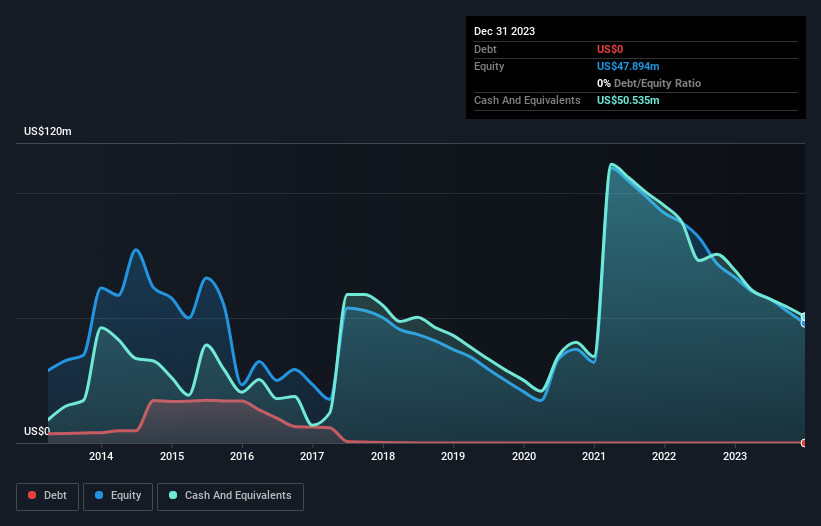
Task: Click the red Debt endpoint marker
Action: coord(804,443)
